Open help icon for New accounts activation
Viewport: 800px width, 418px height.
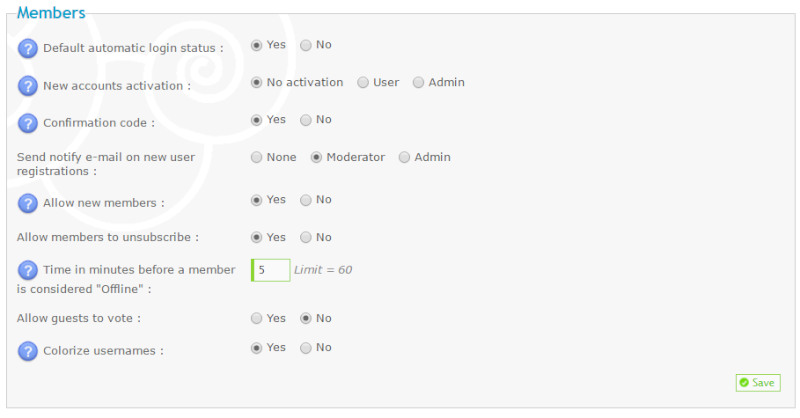(x=28, y=86)
